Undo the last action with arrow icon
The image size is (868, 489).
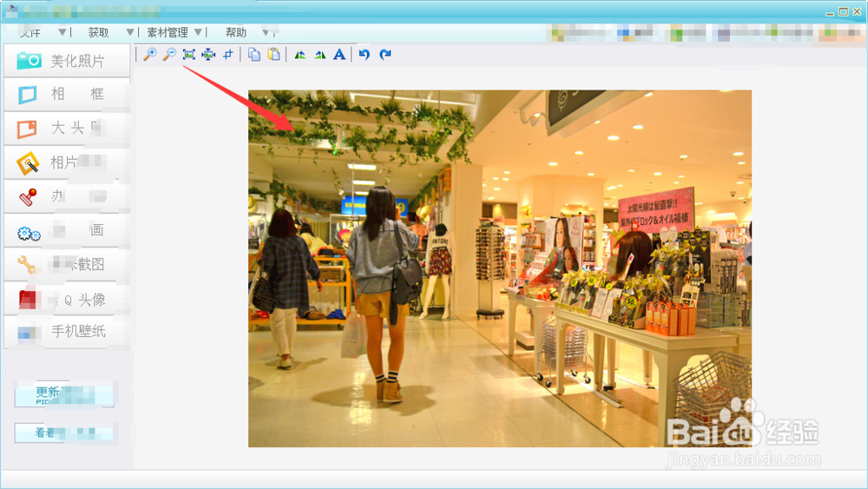point(365,55)
